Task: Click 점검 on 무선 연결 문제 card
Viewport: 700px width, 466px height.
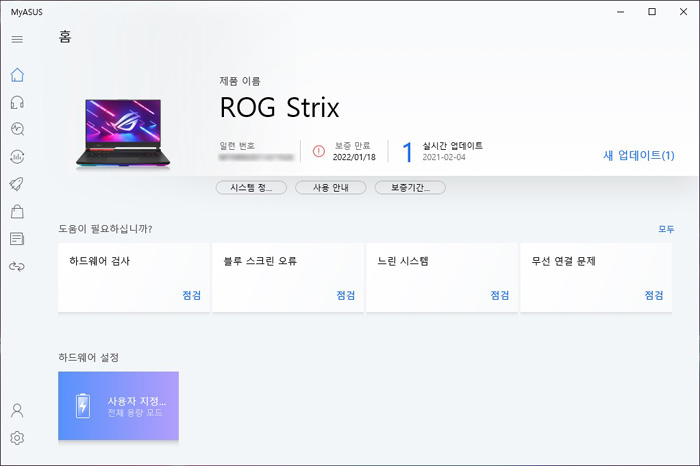Action: tap(654, 295)
